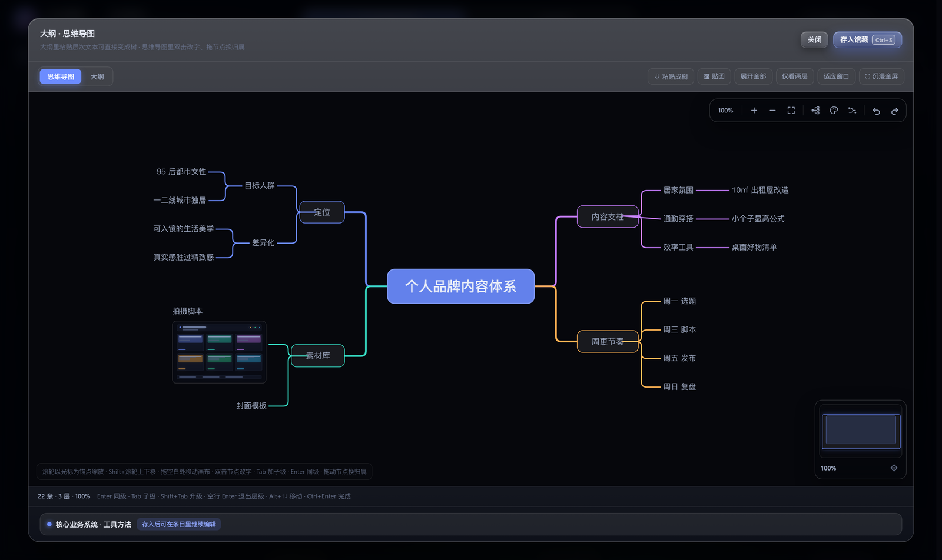Expand all nodes with 展开全部
This screenshot has width=942, height=560.
753,76
